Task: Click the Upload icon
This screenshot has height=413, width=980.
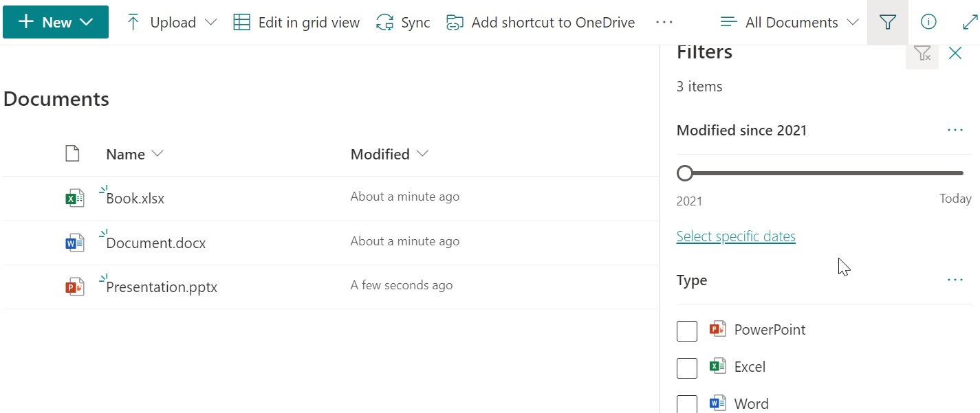Action: 131,21
